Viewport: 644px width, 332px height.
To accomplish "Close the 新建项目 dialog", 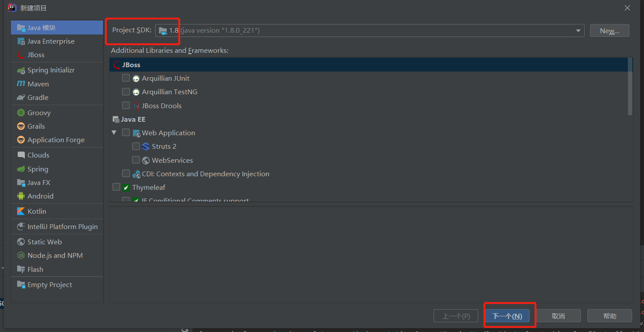I will tap(627, 8).
